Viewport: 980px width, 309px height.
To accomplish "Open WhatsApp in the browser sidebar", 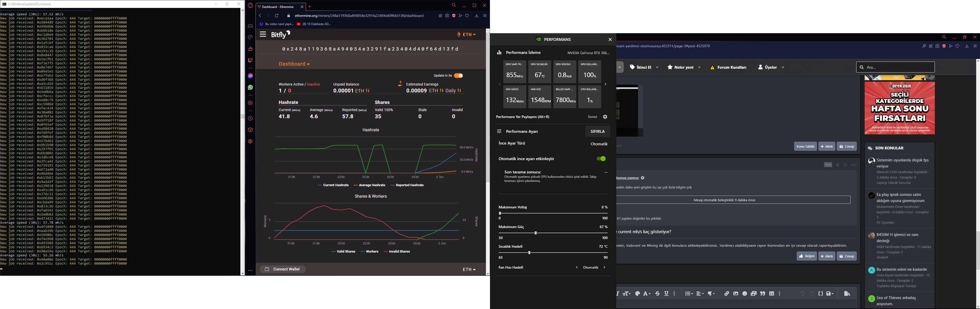I will [250, 88].
